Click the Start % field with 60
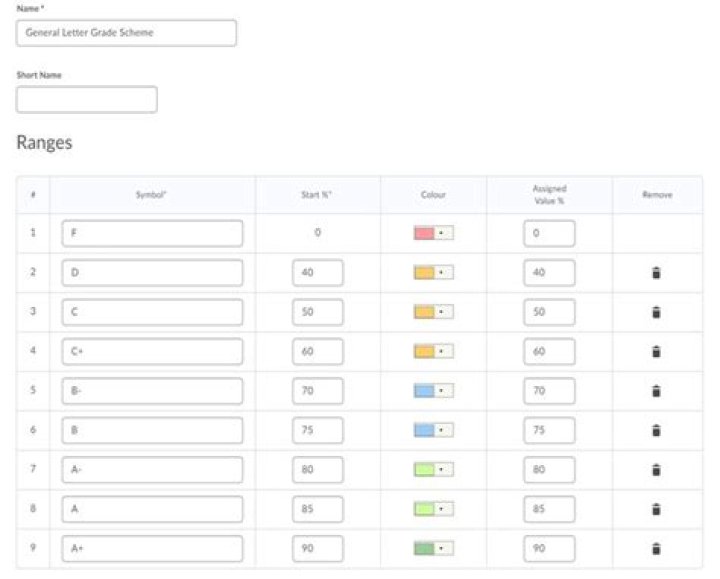Image resolution: width=720 pixels, height=579 pixels. coord(318,352)
